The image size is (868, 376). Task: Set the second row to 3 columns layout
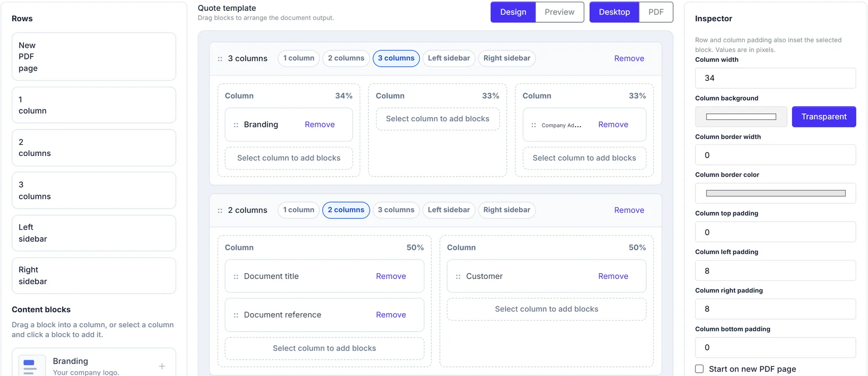[x=396, y=210]
